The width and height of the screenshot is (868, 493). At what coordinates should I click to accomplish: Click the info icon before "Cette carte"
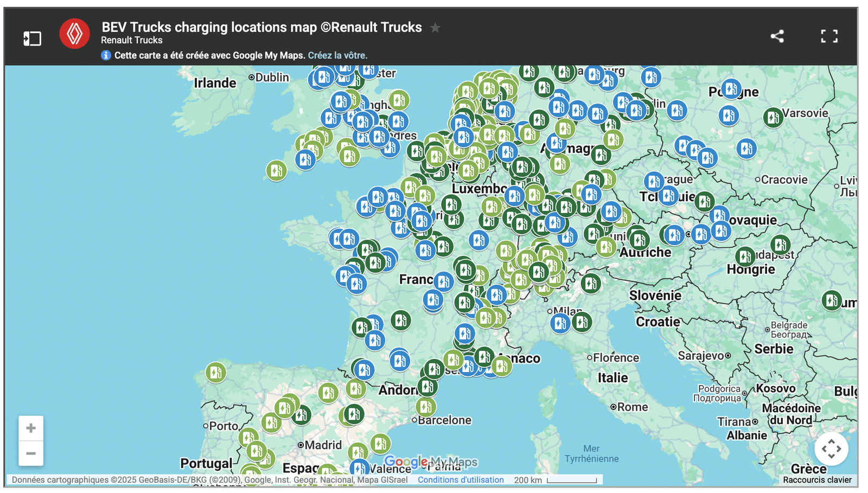106,55
